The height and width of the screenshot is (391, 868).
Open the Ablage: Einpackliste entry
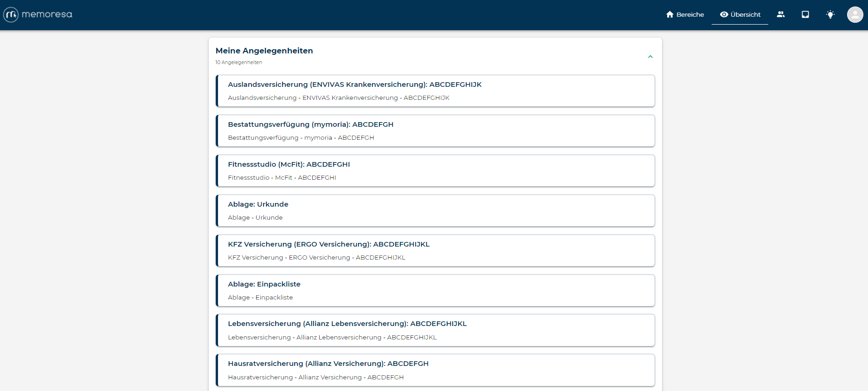click(435, 291)
